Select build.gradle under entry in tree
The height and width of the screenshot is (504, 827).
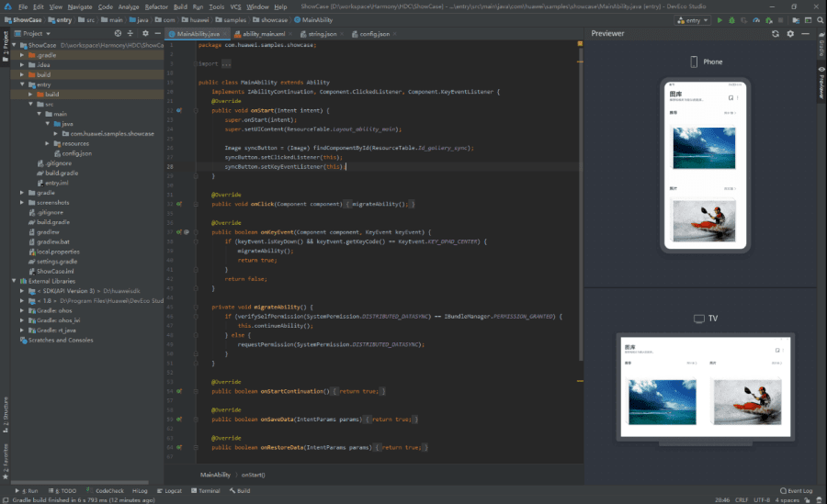coord(62,173)
